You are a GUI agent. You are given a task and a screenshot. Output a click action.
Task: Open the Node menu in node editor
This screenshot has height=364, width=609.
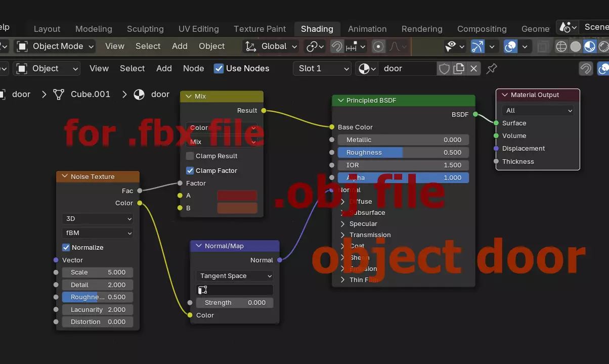pos(194,69)
